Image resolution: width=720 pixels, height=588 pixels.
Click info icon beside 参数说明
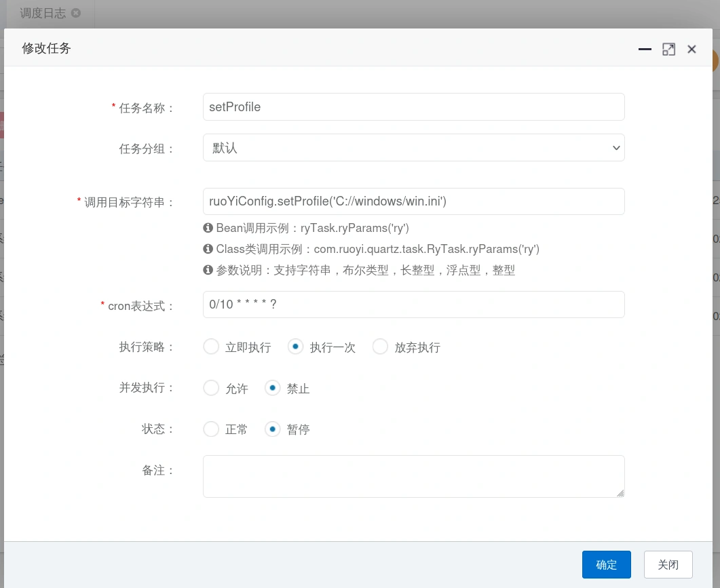208,270
